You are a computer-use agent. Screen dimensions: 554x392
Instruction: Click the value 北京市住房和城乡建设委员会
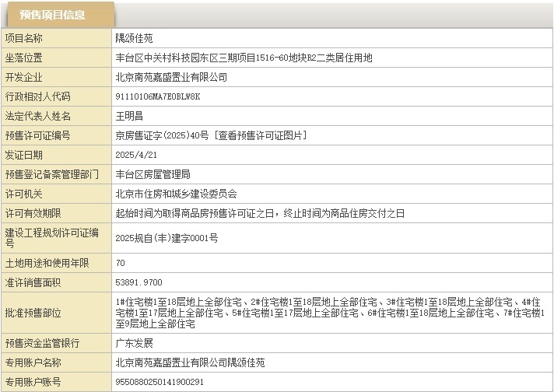pyautogui.click(x=176, y=194)
